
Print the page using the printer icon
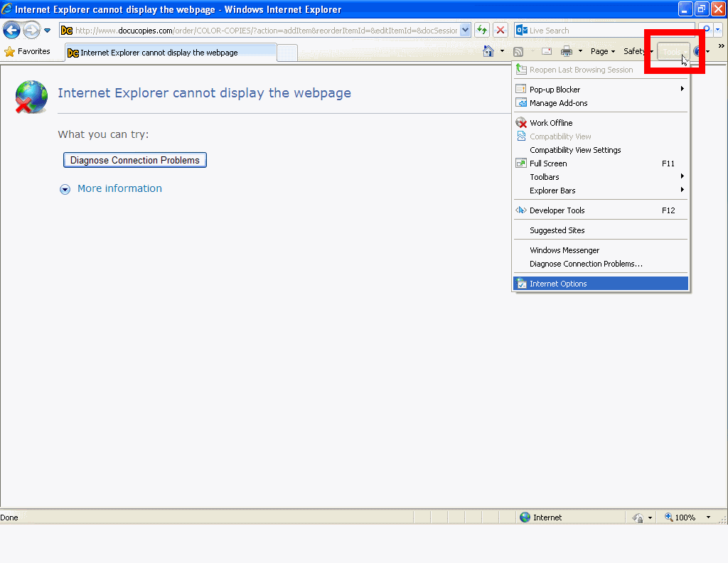(x=567, y=51)
